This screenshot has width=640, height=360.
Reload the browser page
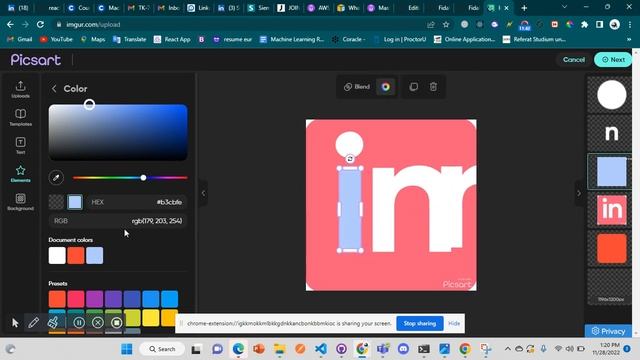point(40,24)
